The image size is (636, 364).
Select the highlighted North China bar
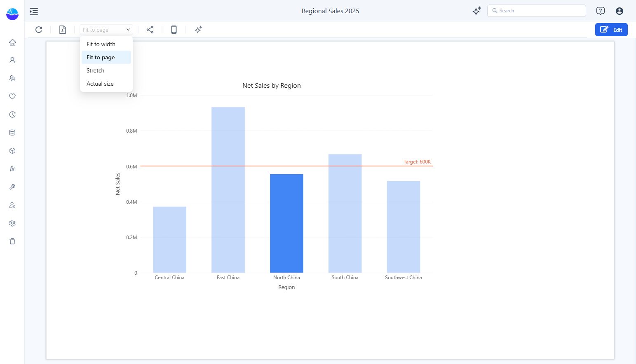point(286,223)
